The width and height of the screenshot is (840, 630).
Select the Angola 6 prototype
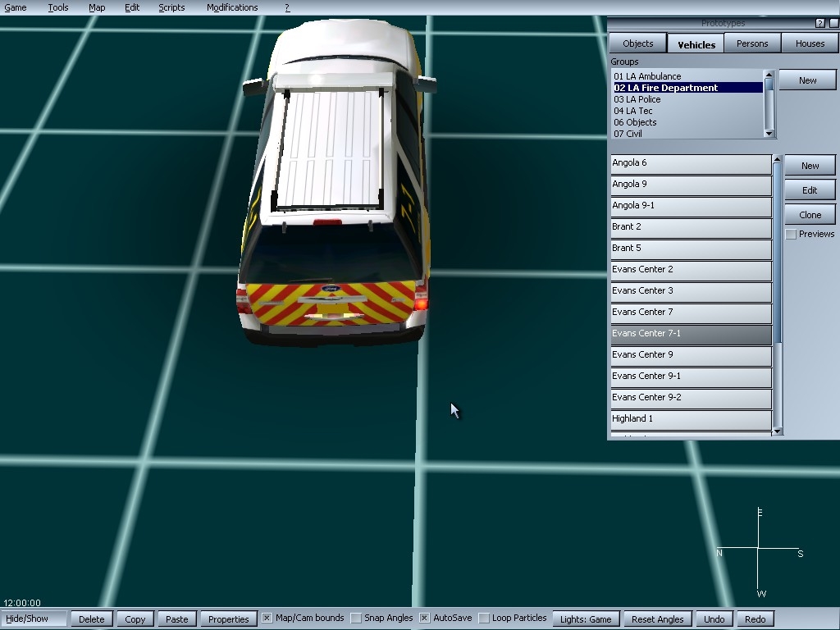(691, 164)
